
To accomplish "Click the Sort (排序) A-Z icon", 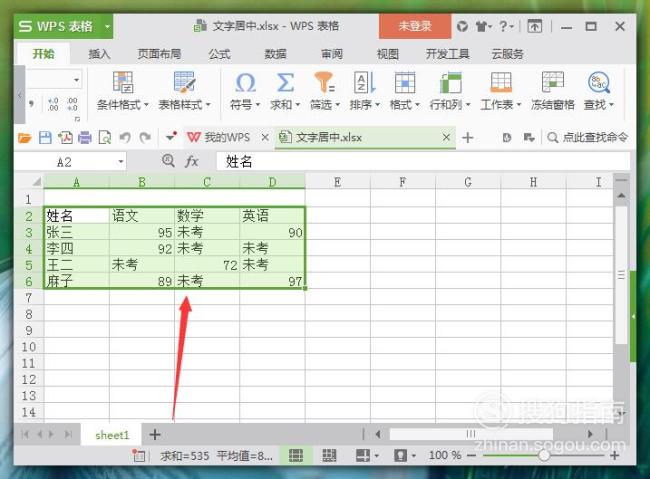I will pos(364,82).
